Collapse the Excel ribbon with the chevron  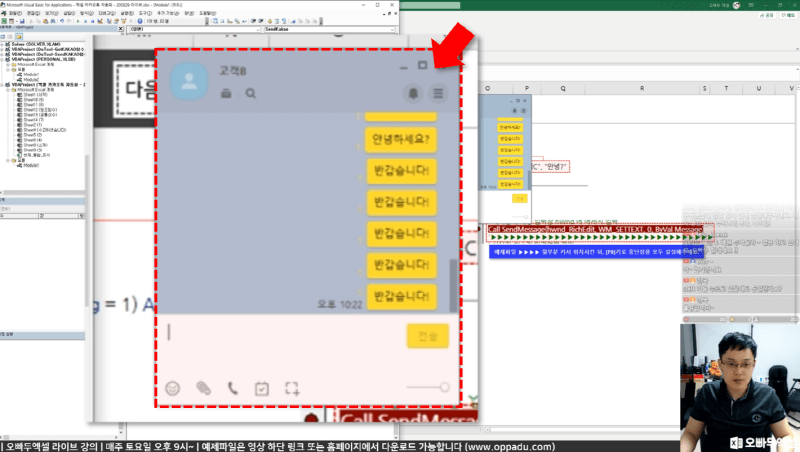796,49
